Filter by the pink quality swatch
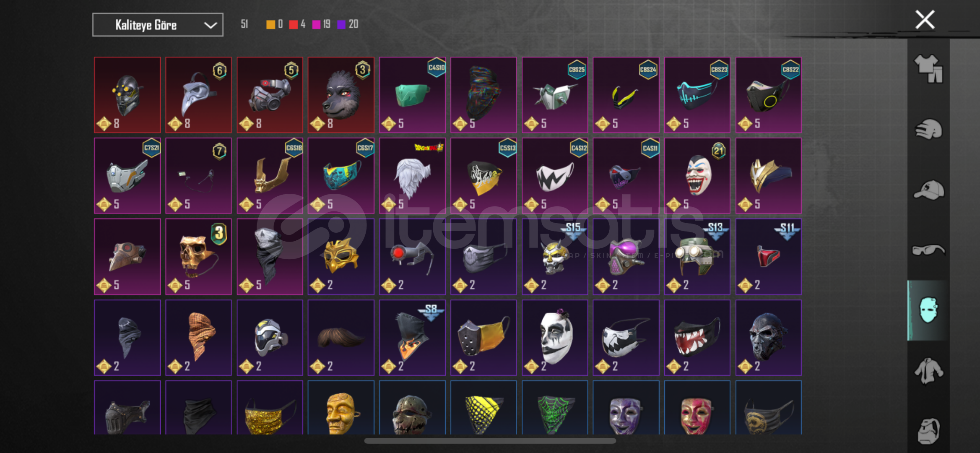Image resolution: width=980 pixels, height=453 pixels. [317, 24]
